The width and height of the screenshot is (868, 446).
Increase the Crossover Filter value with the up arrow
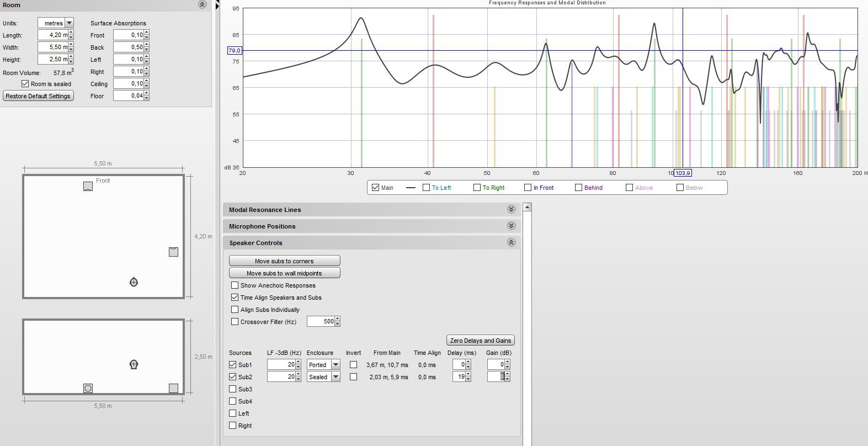(x=337, y=319)
